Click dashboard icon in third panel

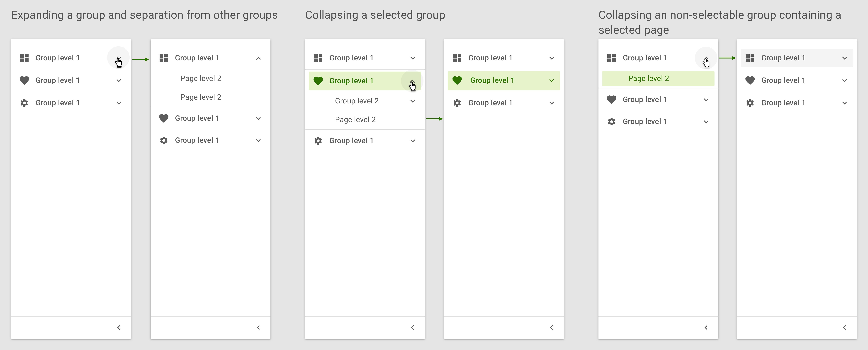318,58
